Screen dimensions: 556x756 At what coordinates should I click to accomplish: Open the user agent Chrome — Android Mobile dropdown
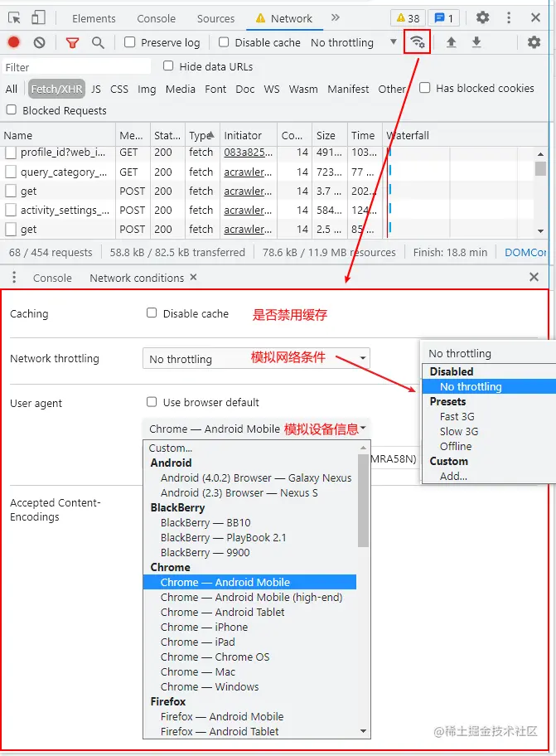pyautogui.click(x=256, y=428)
